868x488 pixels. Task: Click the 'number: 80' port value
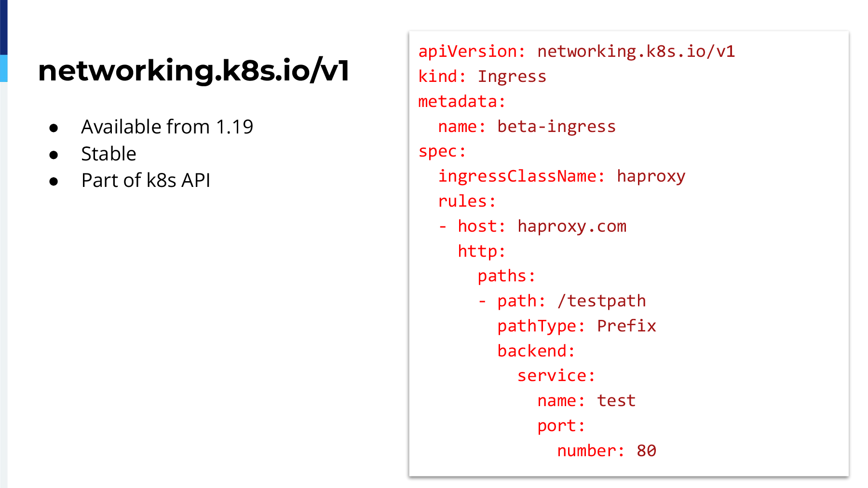tap(607, 451)
